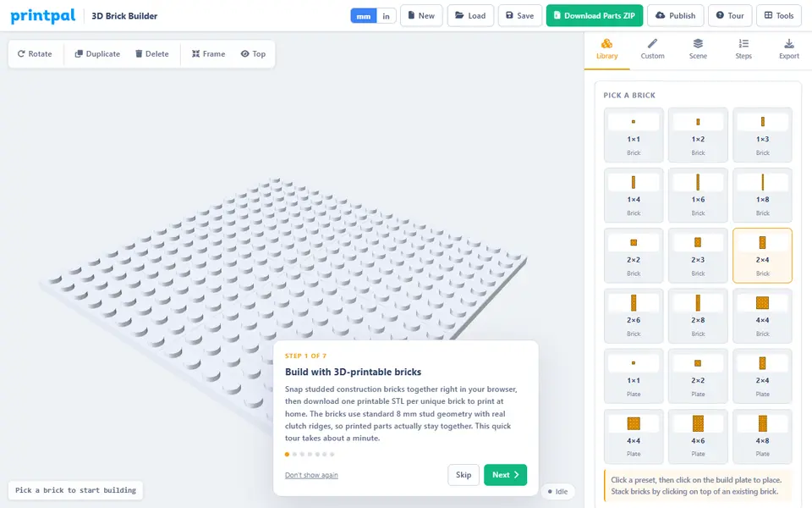The width and height of the screenshot is (812, 508).
Task: Switch to the Scene tab
Action: 698,49
